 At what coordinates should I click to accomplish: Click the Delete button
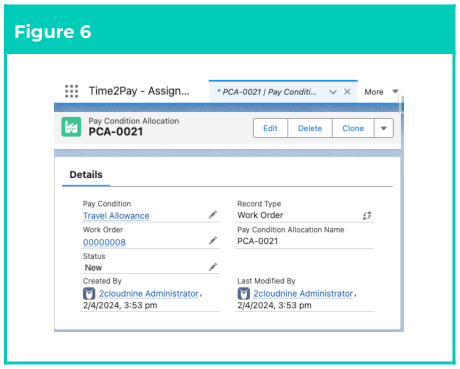(310, 128)
